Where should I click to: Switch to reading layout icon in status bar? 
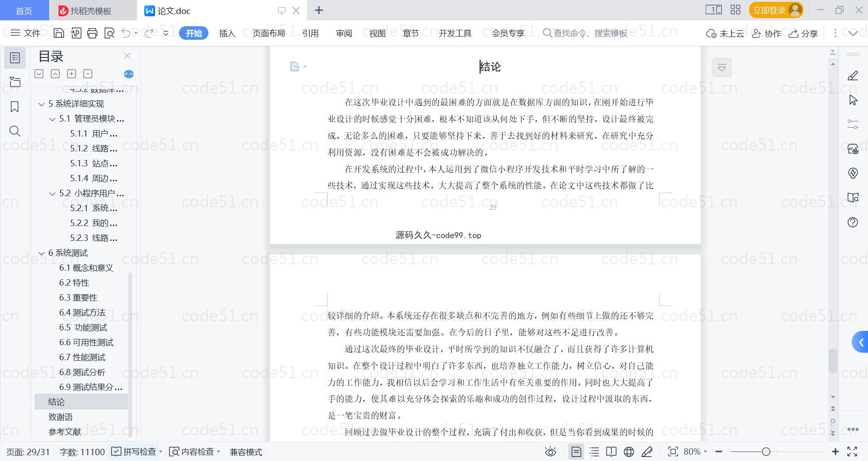[x=611, y=452]
